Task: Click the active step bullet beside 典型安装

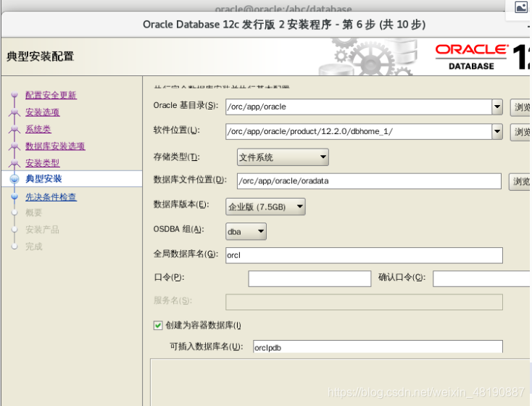Action: tap(14, 179)
